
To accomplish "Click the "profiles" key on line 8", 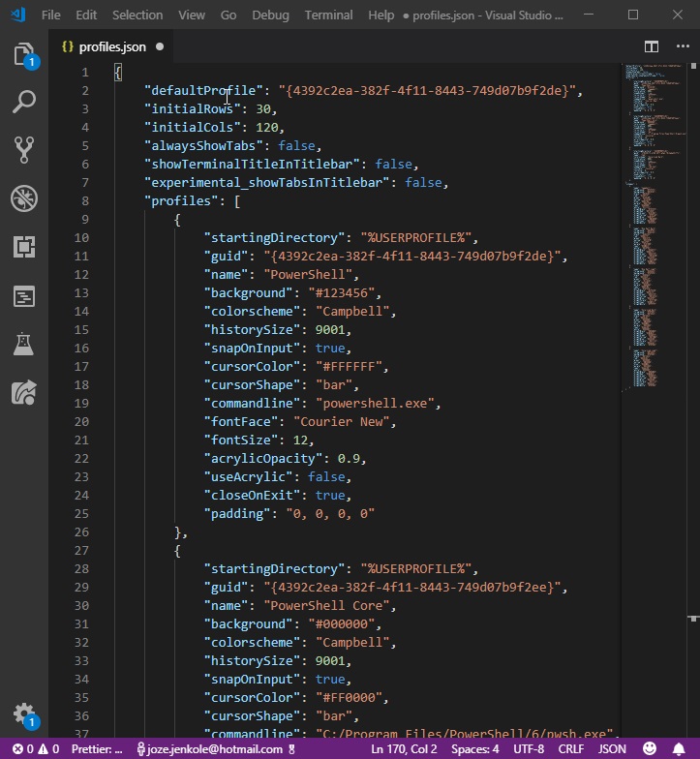I will pos(181,201).
